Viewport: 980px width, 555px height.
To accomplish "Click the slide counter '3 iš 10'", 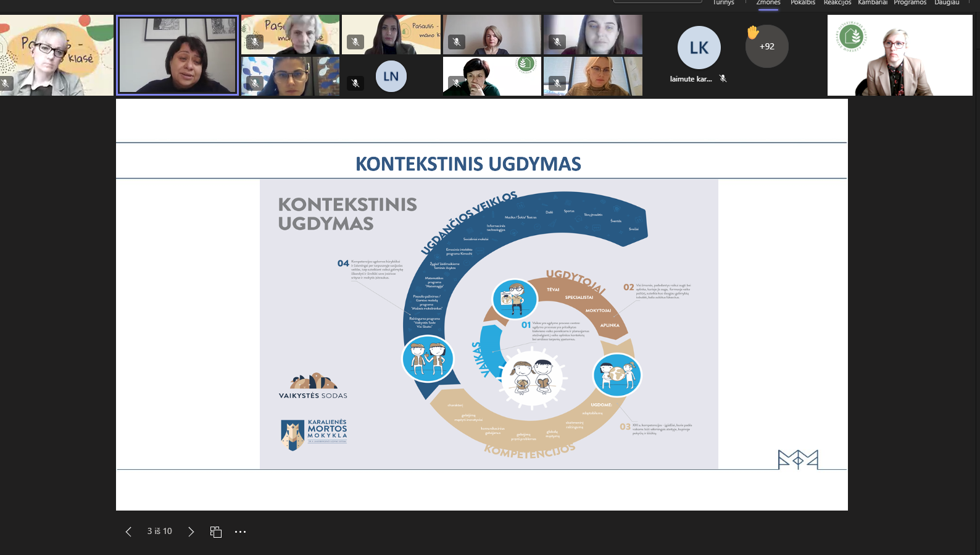I will (159, 531).
